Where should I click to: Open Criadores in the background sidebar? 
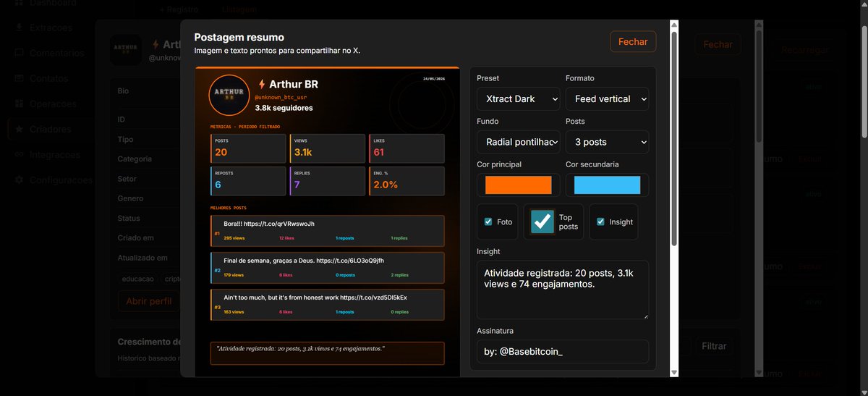(x=51, y=129)
